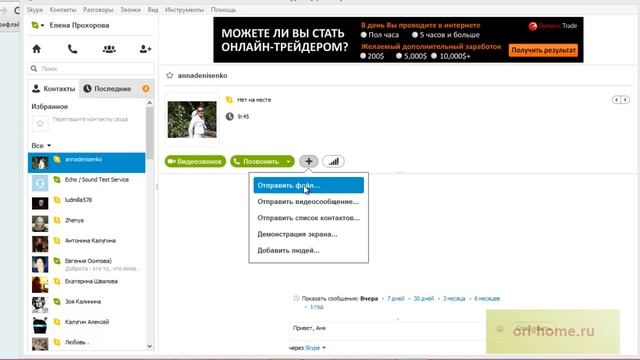
Task: Select annadenisenko in the contact list
Action: [87, 163]
